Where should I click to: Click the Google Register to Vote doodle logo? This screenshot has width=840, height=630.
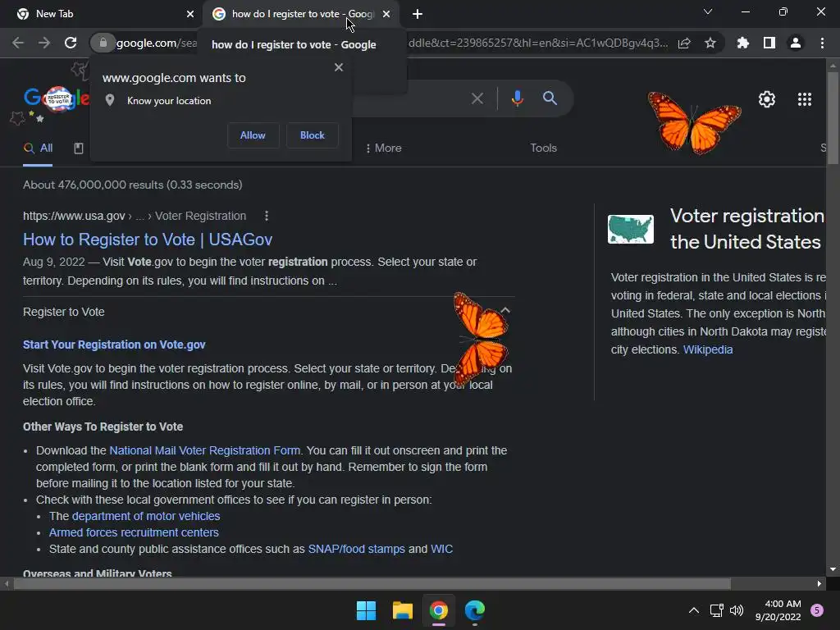point(56,98)
